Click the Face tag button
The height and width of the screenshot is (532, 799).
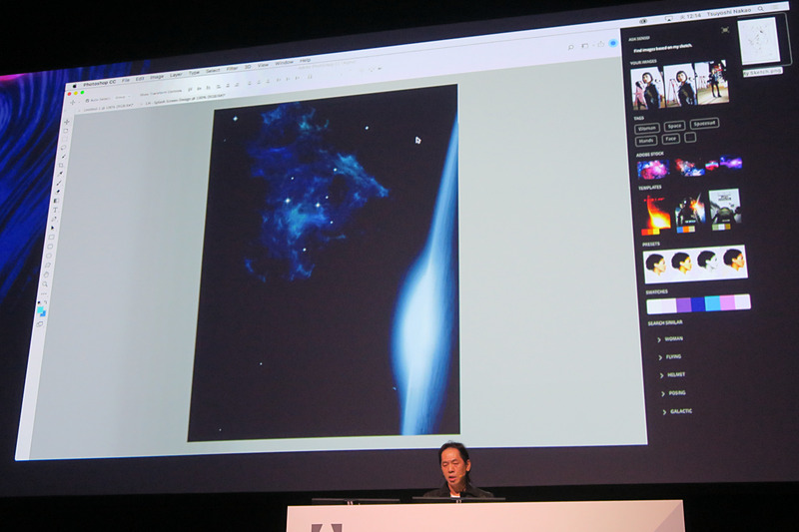tap(670, 139)
